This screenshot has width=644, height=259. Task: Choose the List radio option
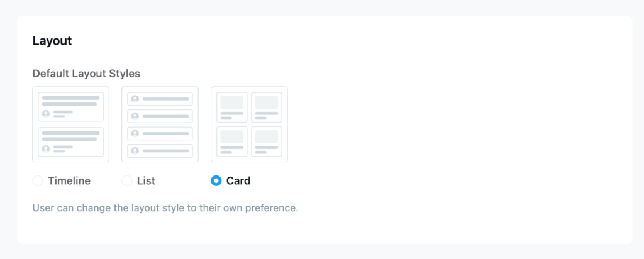pos(127,181)
